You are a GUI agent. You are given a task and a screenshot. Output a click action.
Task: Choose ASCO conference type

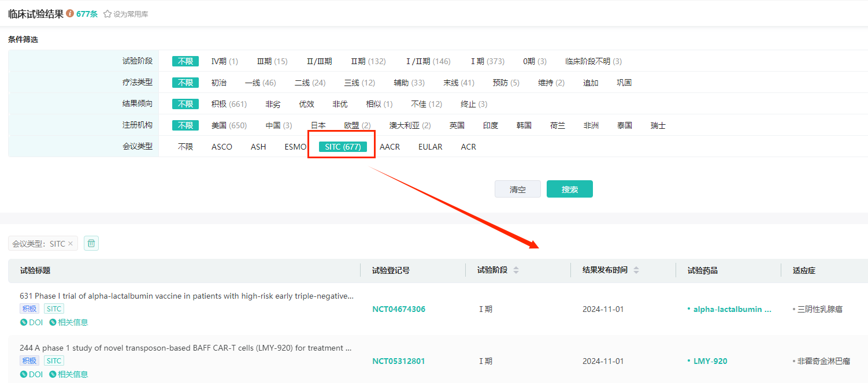(x=222, y=147)
